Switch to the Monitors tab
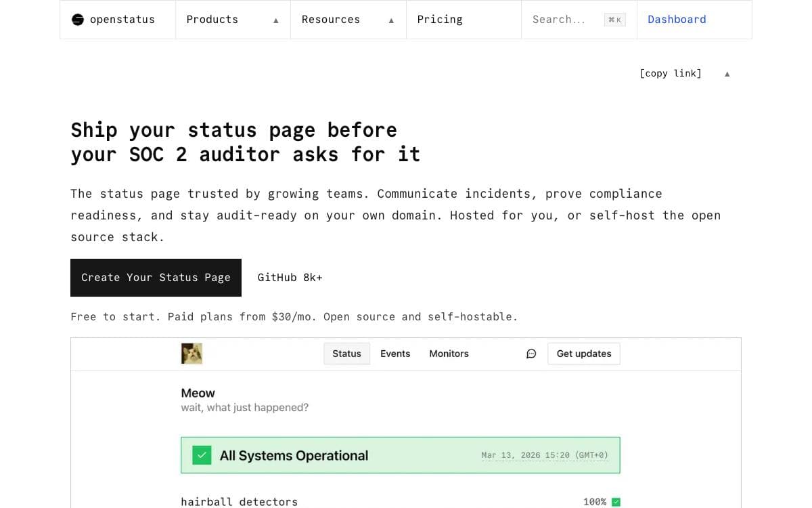Screen dimensions: 812x508 point(449,354)
